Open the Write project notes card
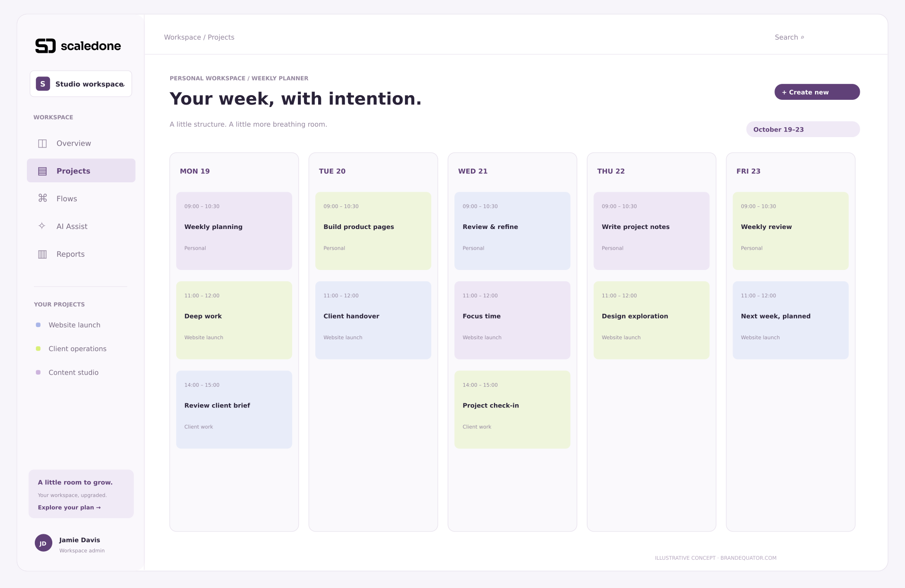Image resolution: width=905 pixels, height=588 pixels. click(x=651, y=231)
